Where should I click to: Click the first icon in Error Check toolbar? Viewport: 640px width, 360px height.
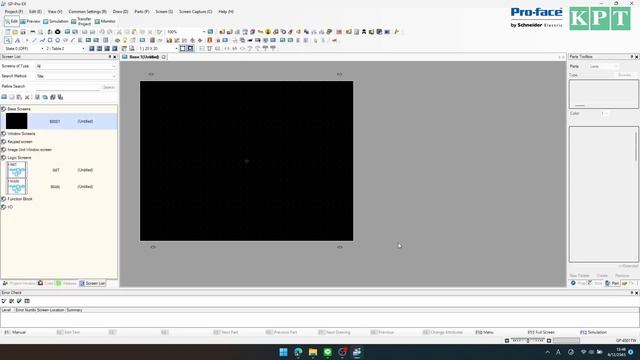click(4, 301)
